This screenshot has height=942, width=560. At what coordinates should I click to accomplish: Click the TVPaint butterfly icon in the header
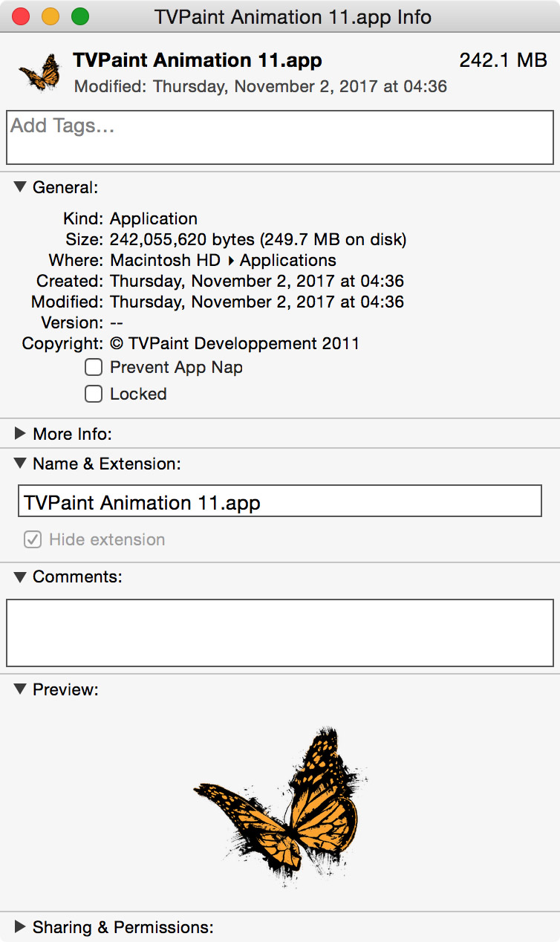(x=40, y=73)
